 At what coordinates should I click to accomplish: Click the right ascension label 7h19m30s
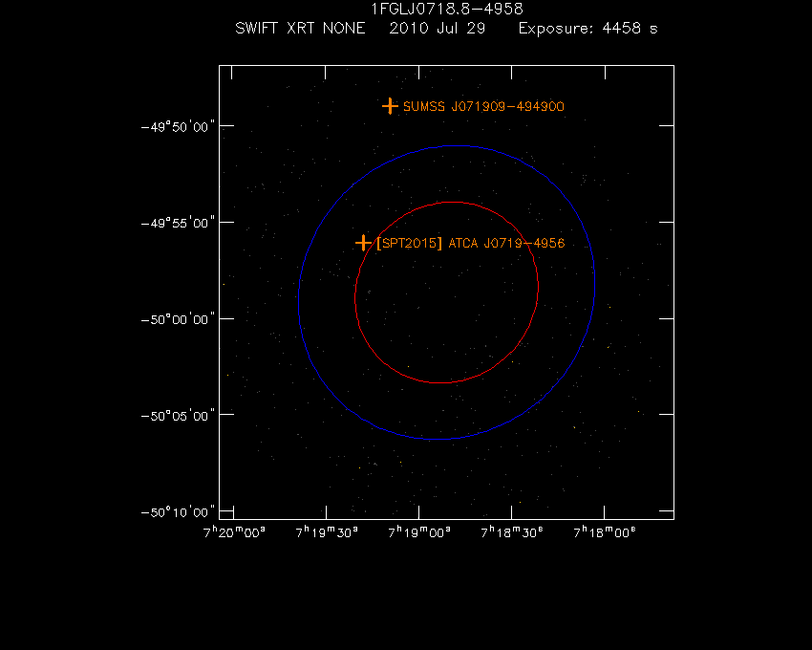pyautogui.click(x=327, y=532)
